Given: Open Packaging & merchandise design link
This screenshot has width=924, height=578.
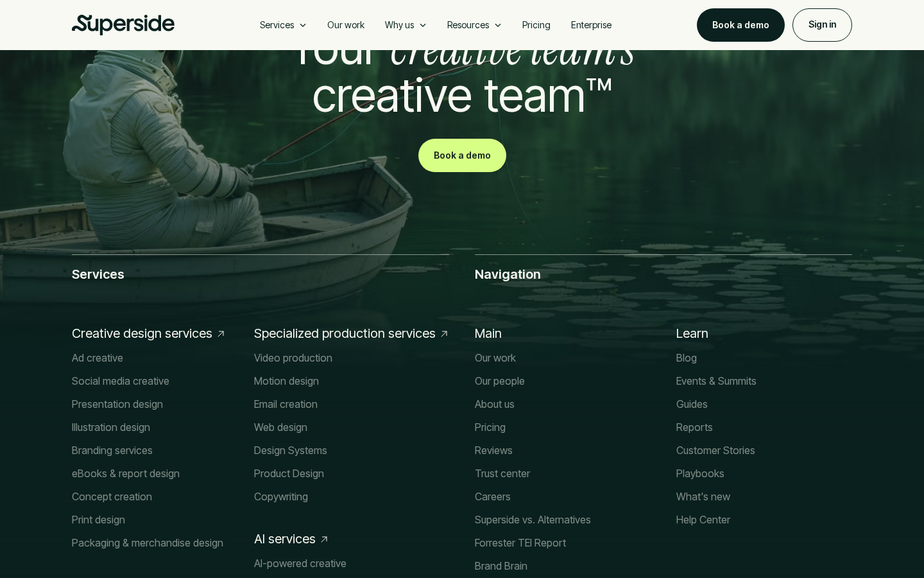Looking at the screenshot, I should [x=148, y=543].
